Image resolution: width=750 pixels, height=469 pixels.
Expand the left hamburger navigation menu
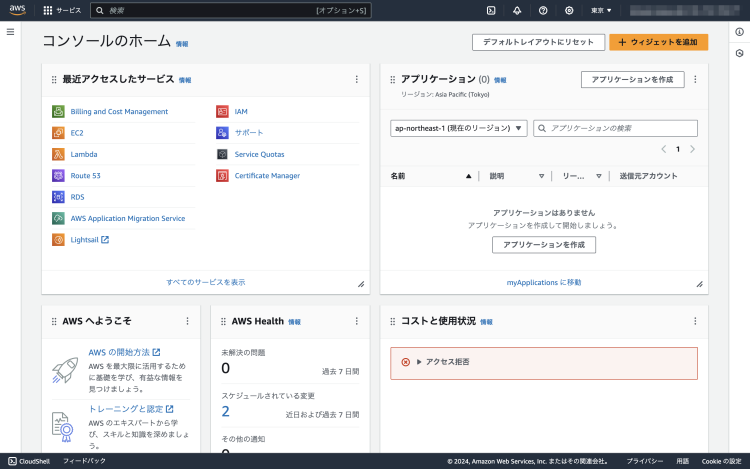pyautogui.click(x=11, y=32)
